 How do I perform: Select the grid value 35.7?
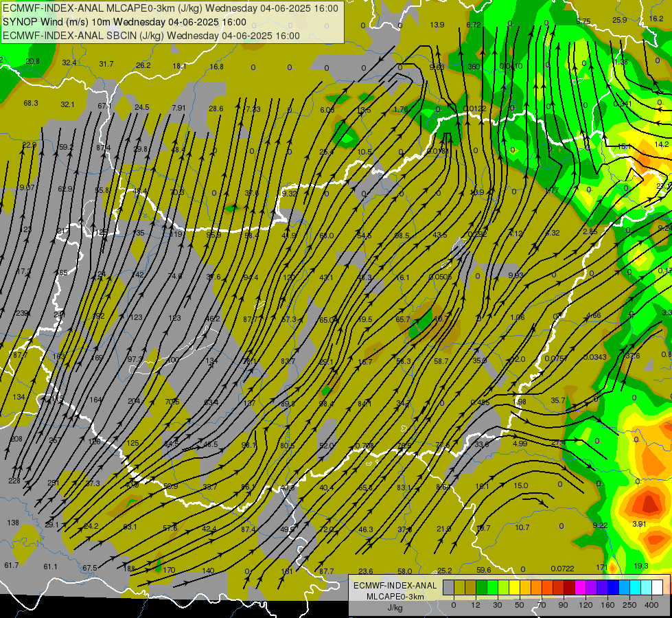pyautogui.click(x=557, y=400)
